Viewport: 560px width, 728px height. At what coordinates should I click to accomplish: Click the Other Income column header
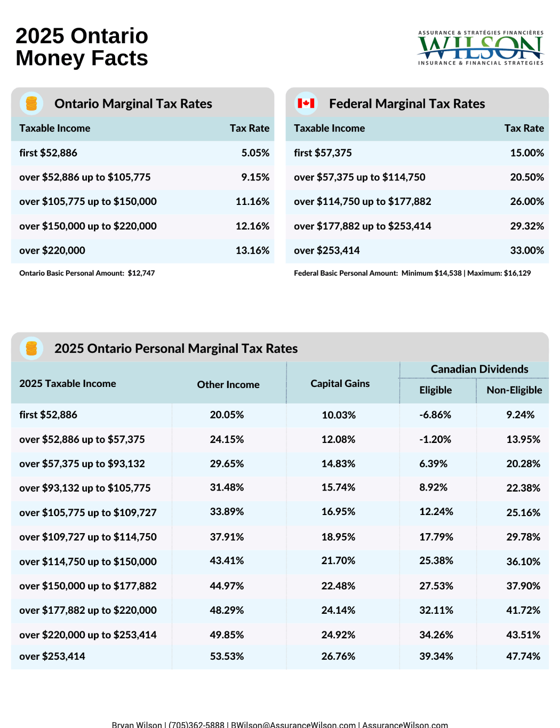point(228,385)
